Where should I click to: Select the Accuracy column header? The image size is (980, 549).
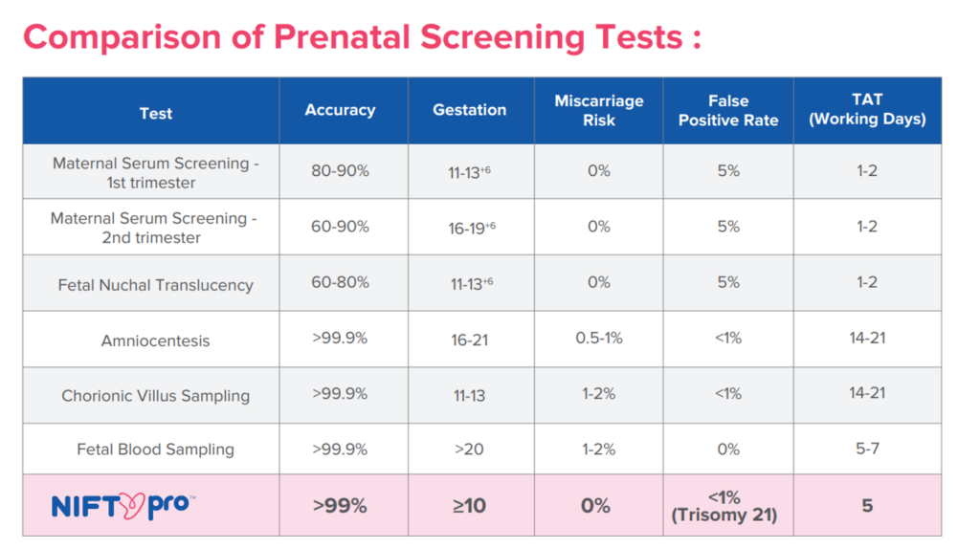[x=340, y=110]
